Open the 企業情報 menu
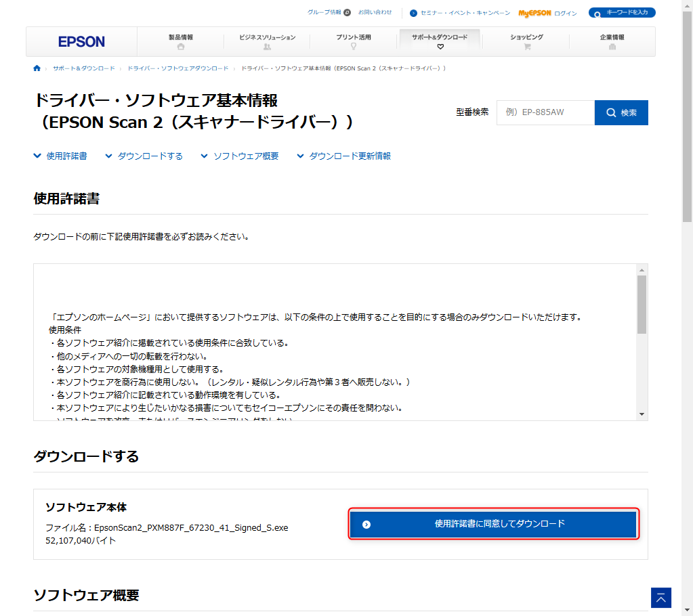The width and height of the screenshot is (693, 616). pyautogui.click(x=612, y=41)
